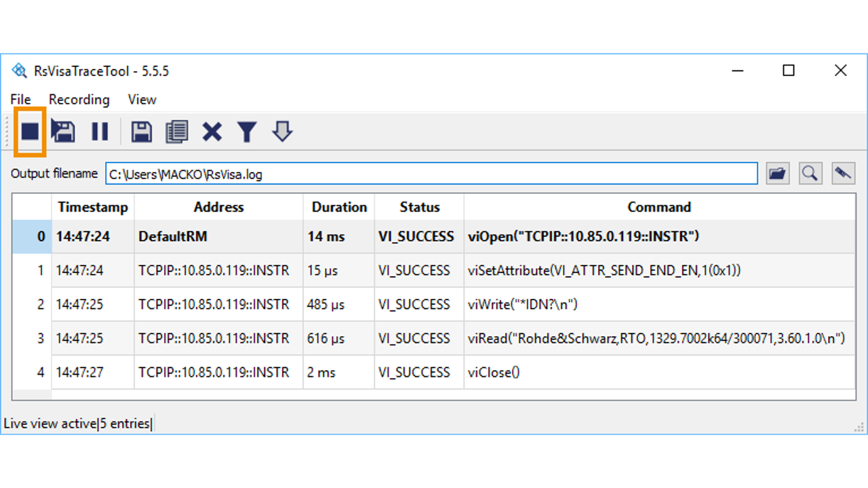Select row number 3 header
The width and height of the screenshot is (868, 488).
(x=32, y=338)
